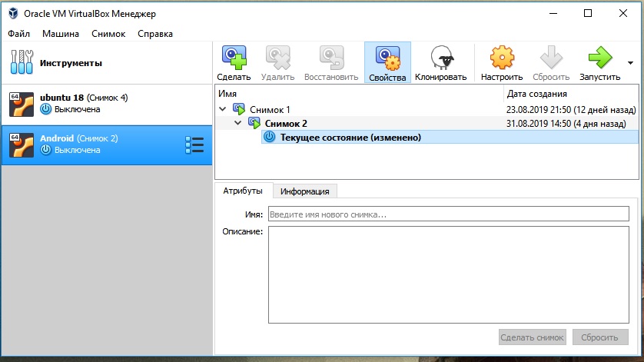Minimize the VirtualBox window

coord(553,14)
